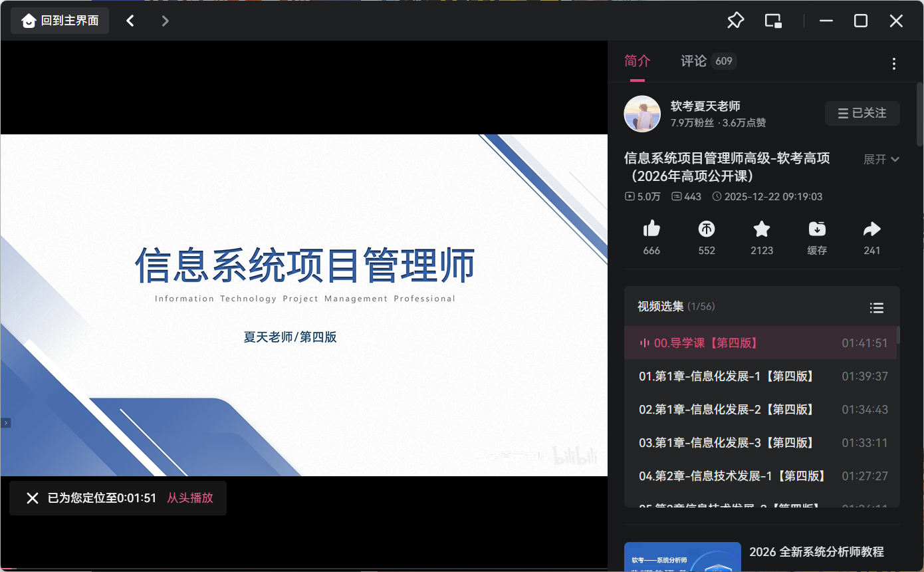
Task: Open recommended video 2026 全新系统分析师教程
Action: tap(816, 552)
